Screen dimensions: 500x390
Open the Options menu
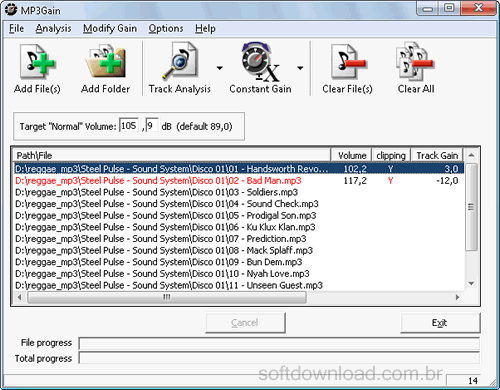click(166, 29)
